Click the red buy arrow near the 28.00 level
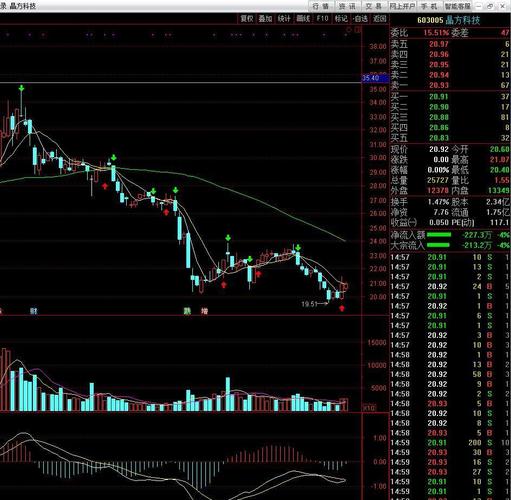511x500 pixels. [x=105, y=186]
